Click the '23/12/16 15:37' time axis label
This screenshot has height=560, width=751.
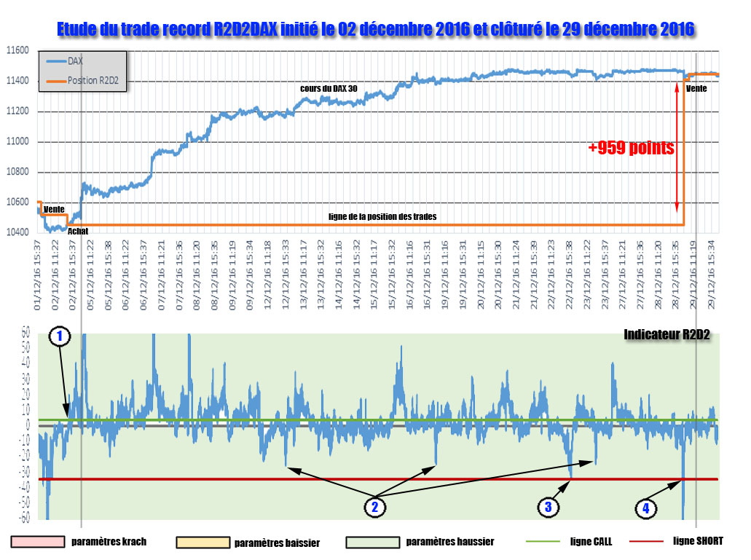click(x=605, y=275)
